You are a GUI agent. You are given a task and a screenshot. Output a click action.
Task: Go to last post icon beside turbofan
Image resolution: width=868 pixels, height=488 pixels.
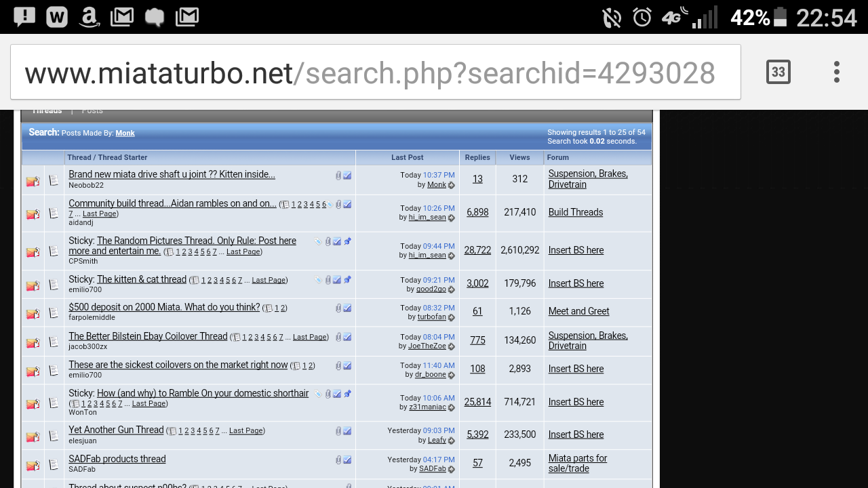[452, 317]
